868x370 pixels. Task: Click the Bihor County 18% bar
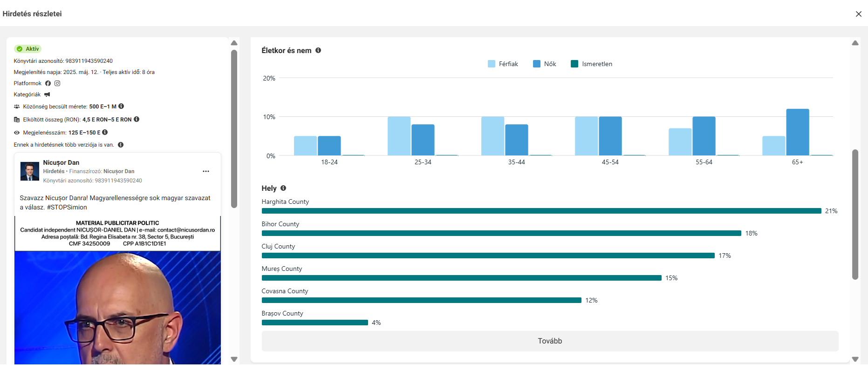coord(501,233)
